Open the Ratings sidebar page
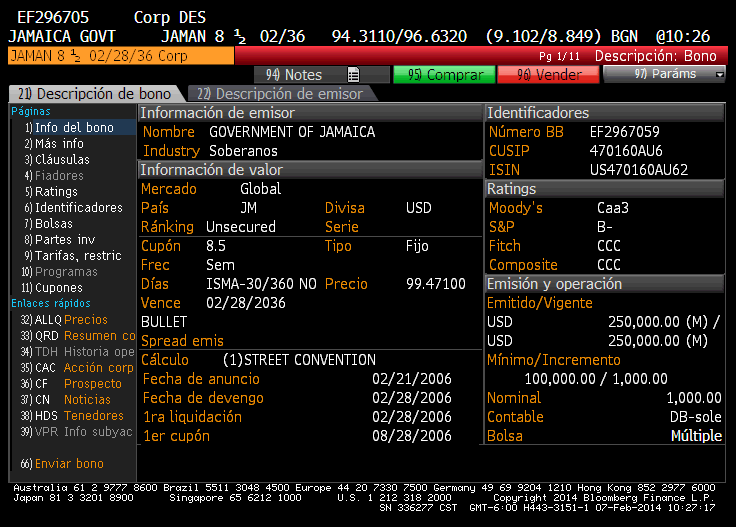The width and height of the screenshot is (736, 527). pos(56,192)
